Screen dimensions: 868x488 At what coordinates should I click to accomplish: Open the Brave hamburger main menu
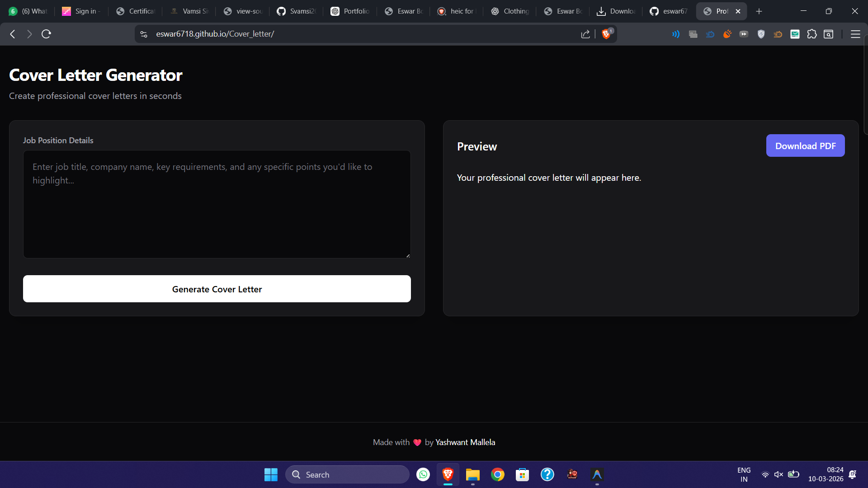click(855, 34)
